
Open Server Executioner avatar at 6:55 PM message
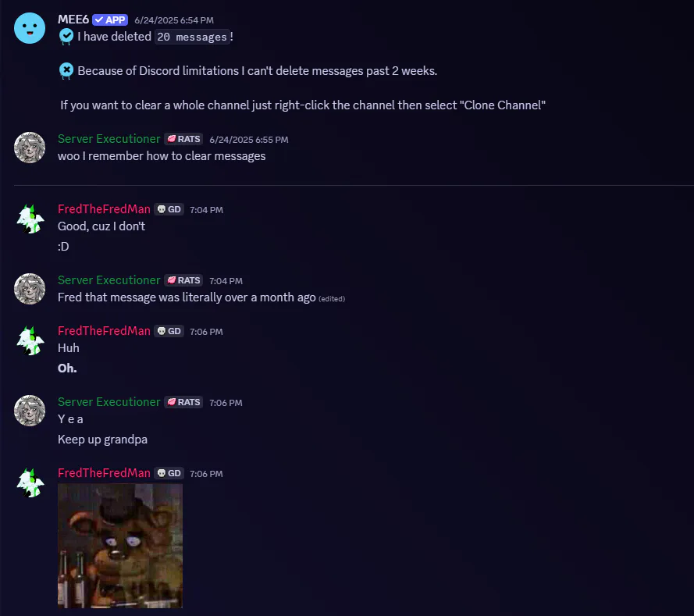(x=30, y=148)
